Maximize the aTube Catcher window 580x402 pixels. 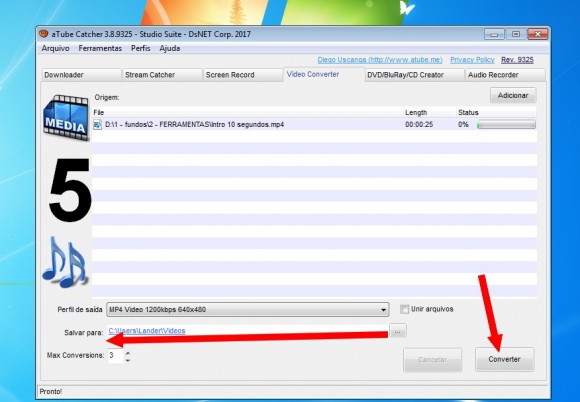[x=516, y=34]
